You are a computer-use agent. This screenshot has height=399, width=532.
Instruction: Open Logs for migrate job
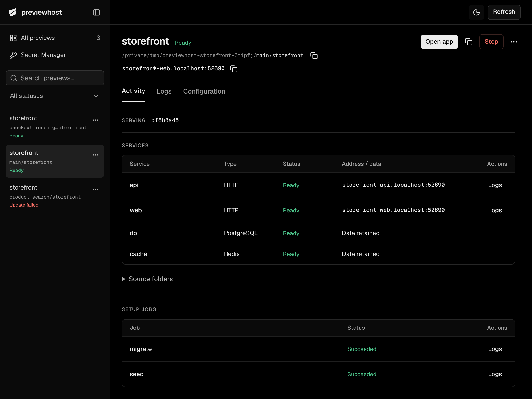(495, 349)
